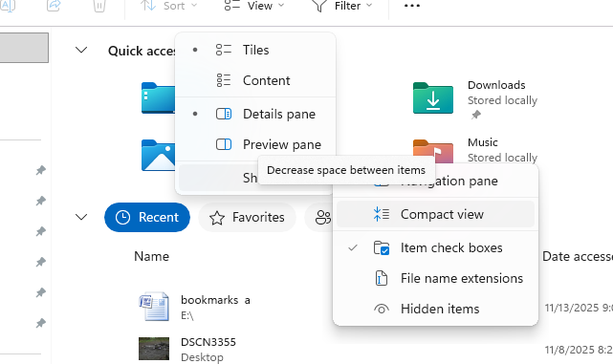
Task: Click Downloads folder name text
Action: coord(496,85)
